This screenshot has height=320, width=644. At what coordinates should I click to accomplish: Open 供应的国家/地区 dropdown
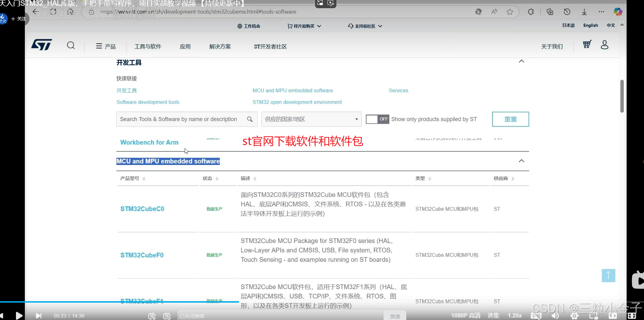[312, 119]
